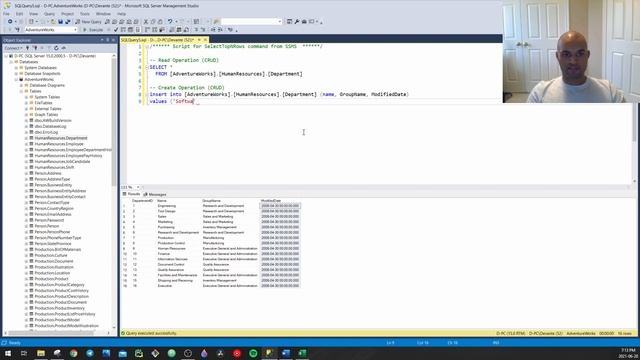This screenshot has height=360, width=640.
Task: Close the SQLQuery5.sql tab
Action: point(205,40)
